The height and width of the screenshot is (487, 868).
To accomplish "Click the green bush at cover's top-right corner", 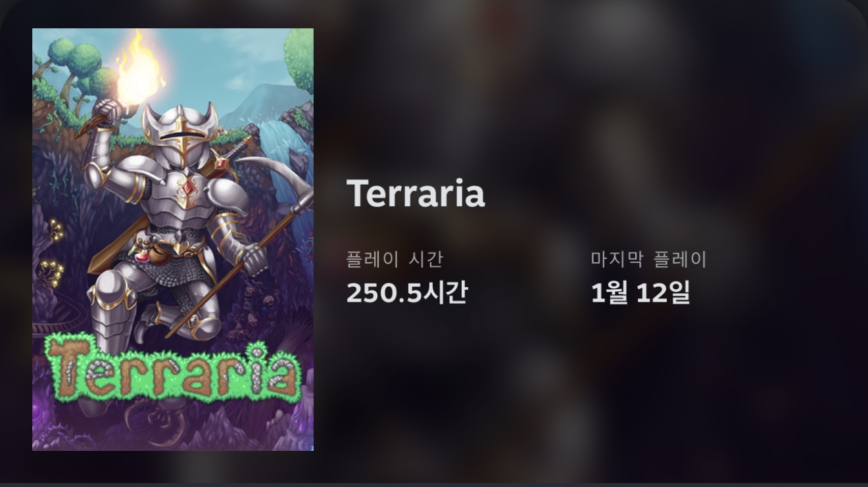I will (x=300, y=59).
